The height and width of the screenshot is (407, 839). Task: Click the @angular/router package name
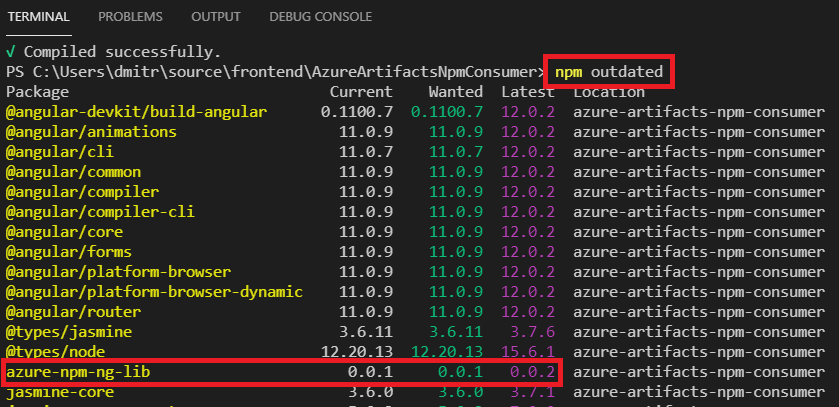73,312
